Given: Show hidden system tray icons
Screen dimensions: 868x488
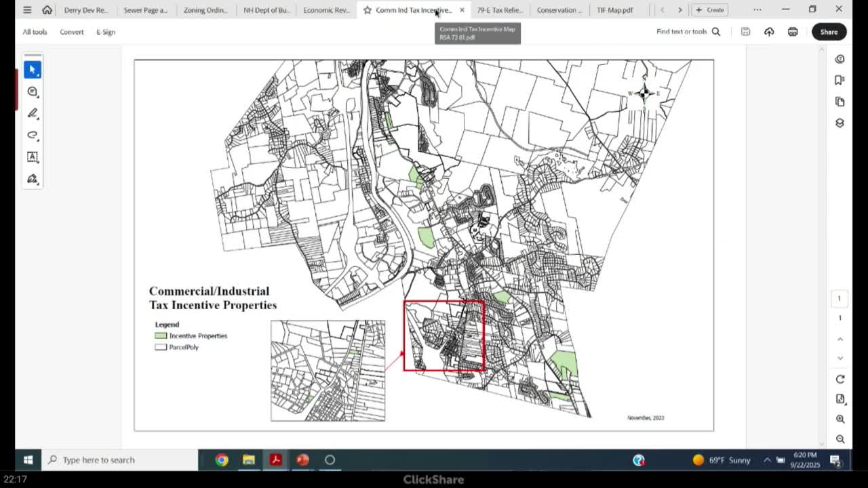Looking at the screenshot, I should (x=767, y=460).
